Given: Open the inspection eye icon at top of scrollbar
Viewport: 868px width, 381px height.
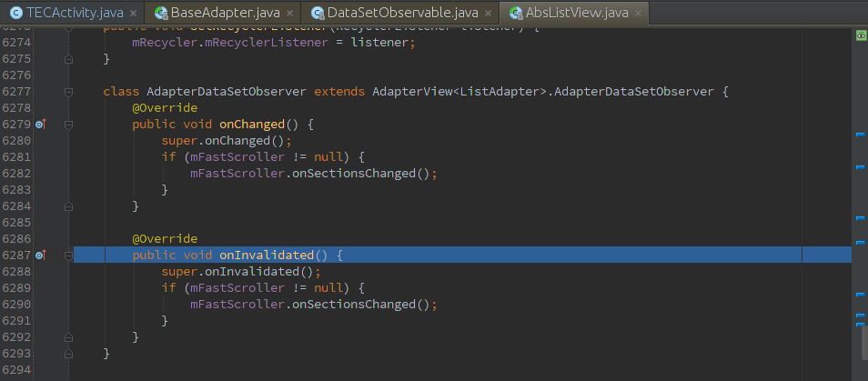Looking at the screenshot, I should pos(861,35).
